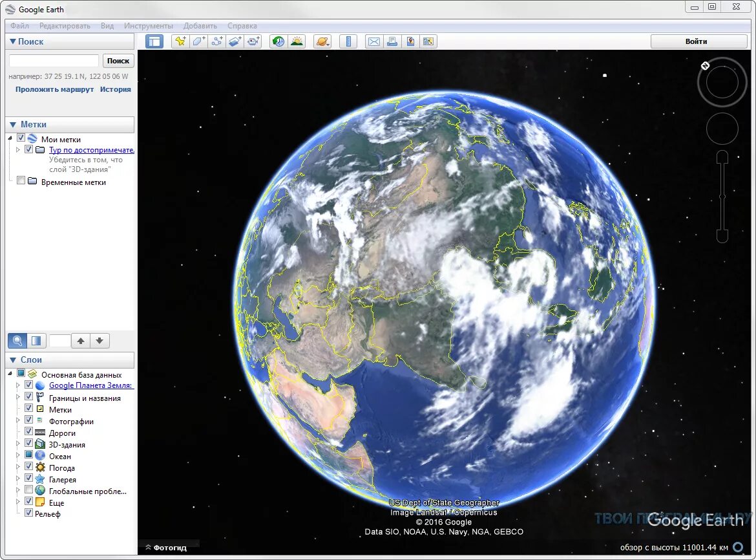756x560 pixels.
Task: Add a placemark with the yellow pushpin icon
Action: pyautogui.click(x=180, y=41)
